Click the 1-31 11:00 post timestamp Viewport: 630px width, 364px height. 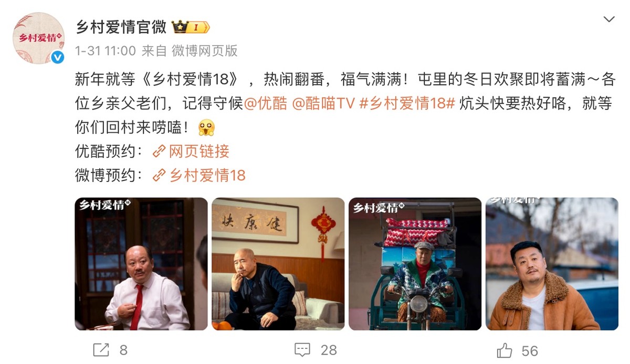click(x=106, y=51)
